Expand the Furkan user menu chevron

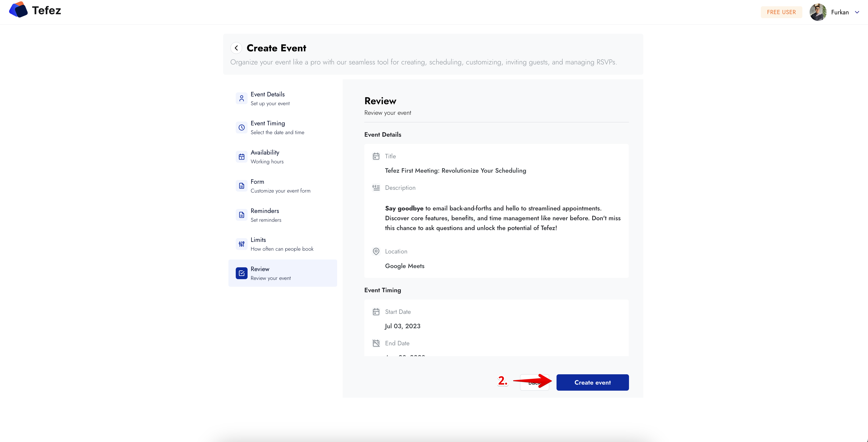tap(857, 12)
